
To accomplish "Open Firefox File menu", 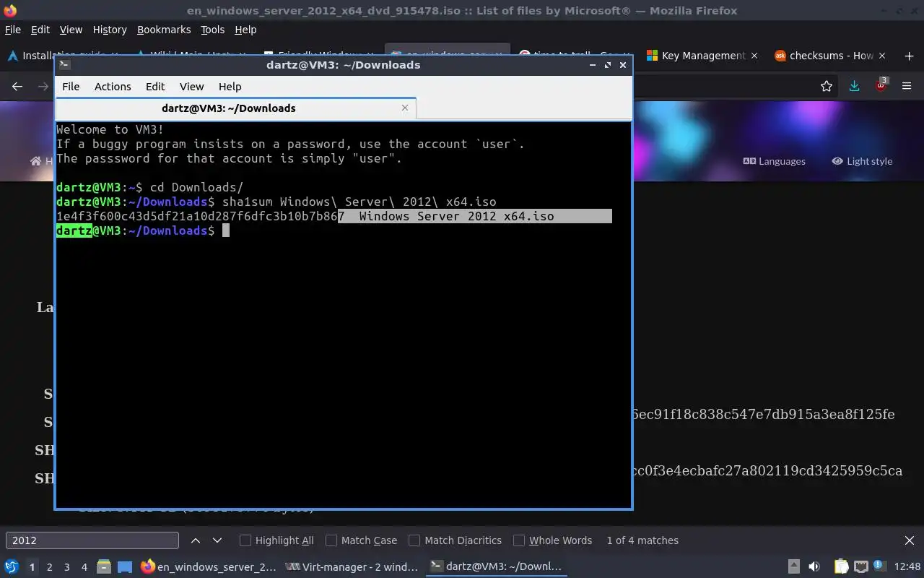I will coord(13,30).
